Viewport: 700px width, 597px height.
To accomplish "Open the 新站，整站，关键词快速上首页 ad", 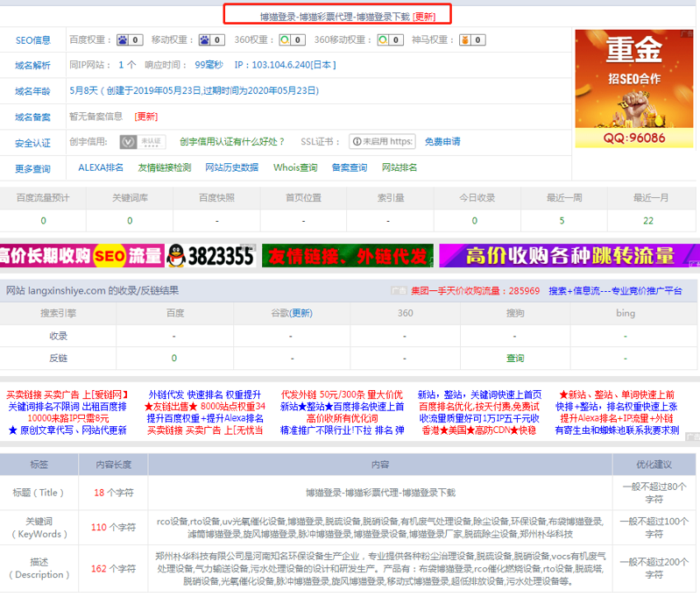I will 479,394.
